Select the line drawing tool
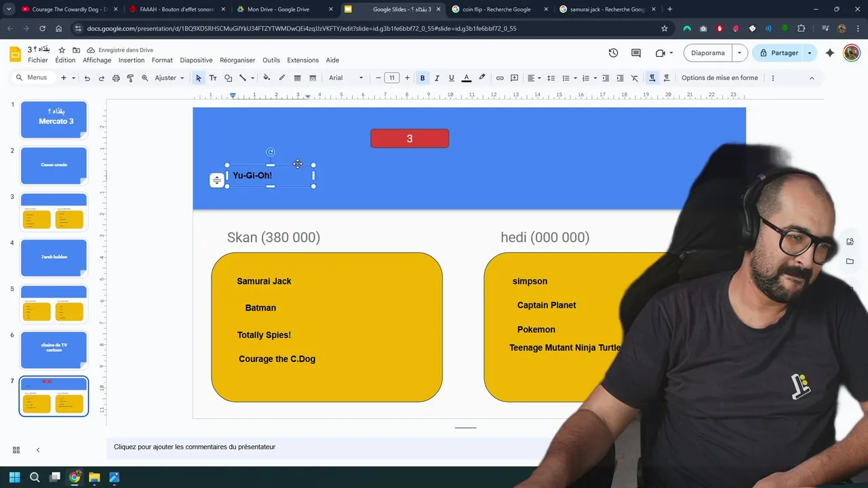The height and width of the screenshot is (488, 868). click(243, 78)
